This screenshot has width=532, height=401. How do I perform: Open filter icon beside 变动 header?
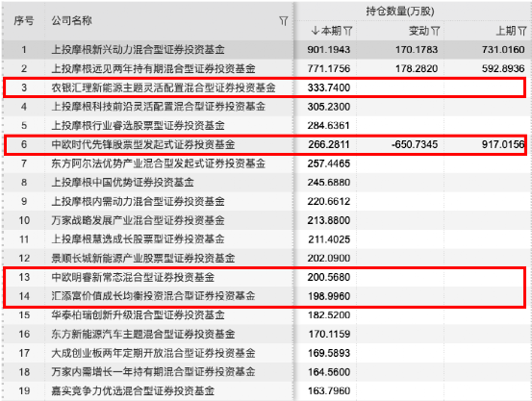point(435,31)
